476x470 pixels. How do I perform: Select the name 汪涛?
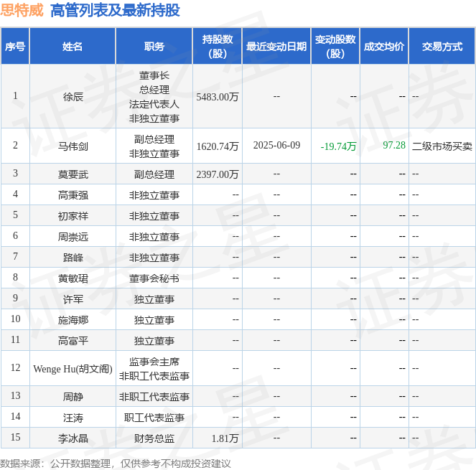(x=73, y=418)
